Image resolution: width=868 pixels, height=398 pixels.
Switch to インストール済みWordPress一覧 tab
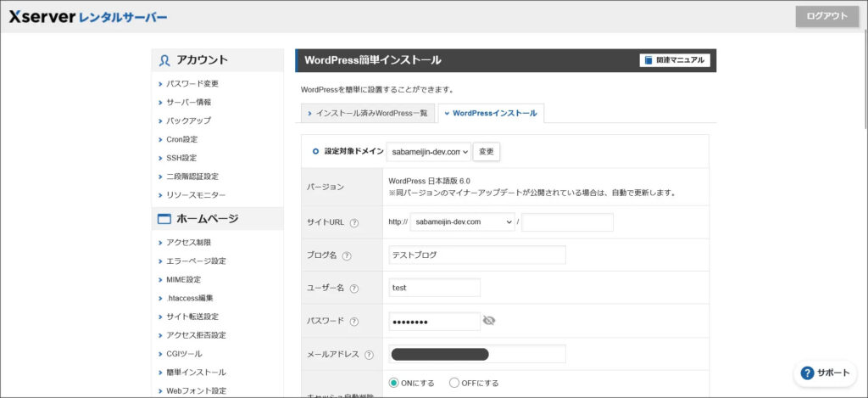click(368, 113)
